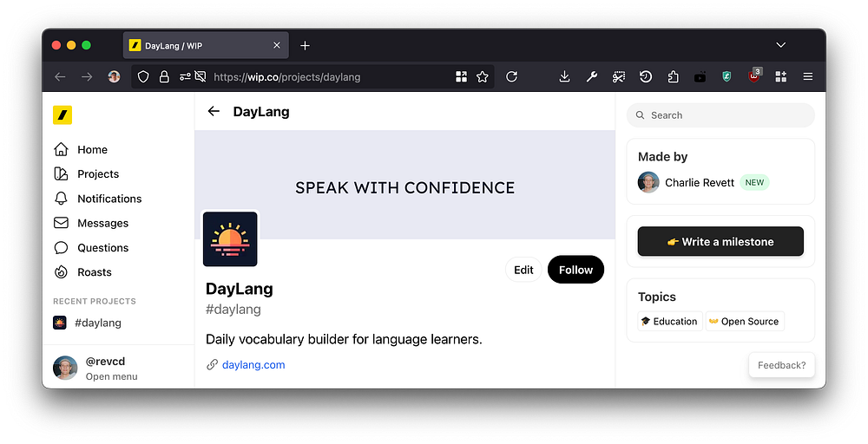Viewport: 868px width, 444px height.
Task: Click the back arrow next to DayLang
Action: pyautogui.click(x=214, y=111)
